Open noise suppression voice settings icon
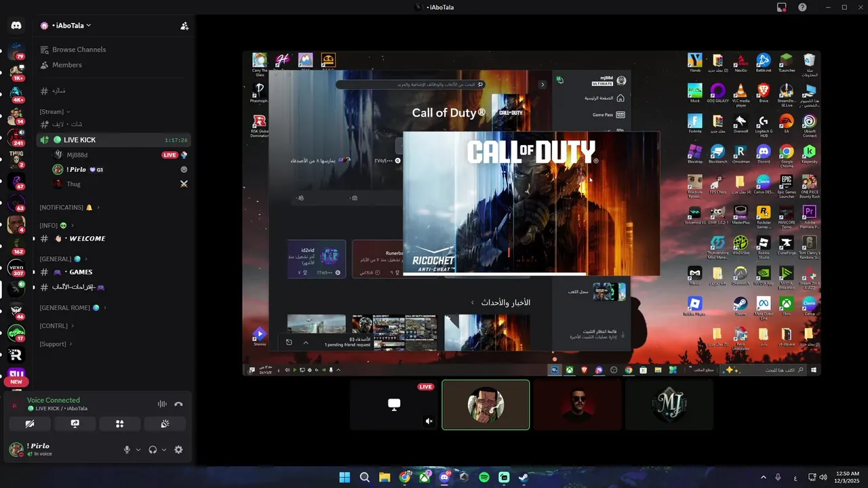Screen dimensions: 868x488 pos(162,404)
